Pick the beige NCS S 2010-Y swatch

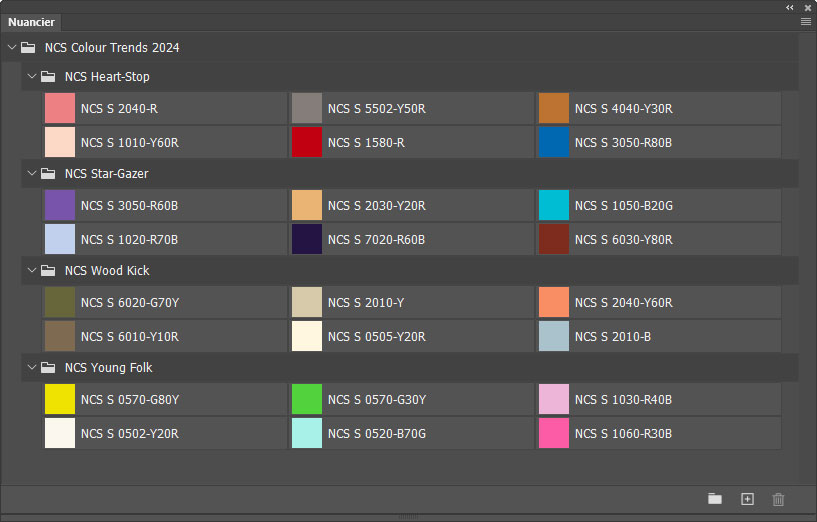tap(307, 302)
